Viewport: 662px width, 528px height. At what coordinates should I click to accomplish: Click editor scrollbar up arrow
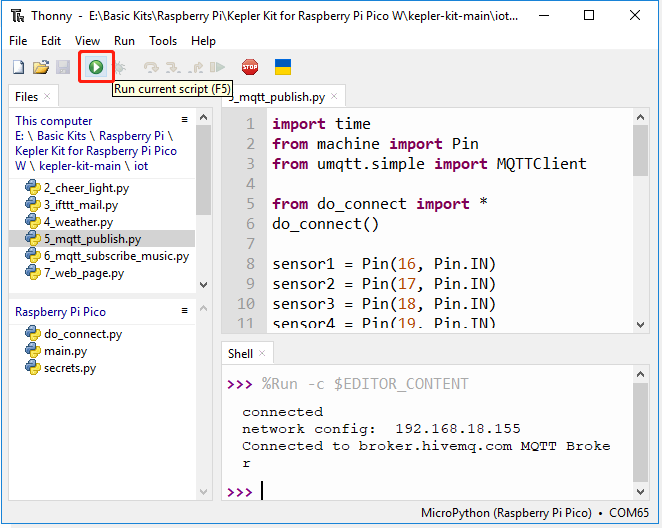click(640, 117)
